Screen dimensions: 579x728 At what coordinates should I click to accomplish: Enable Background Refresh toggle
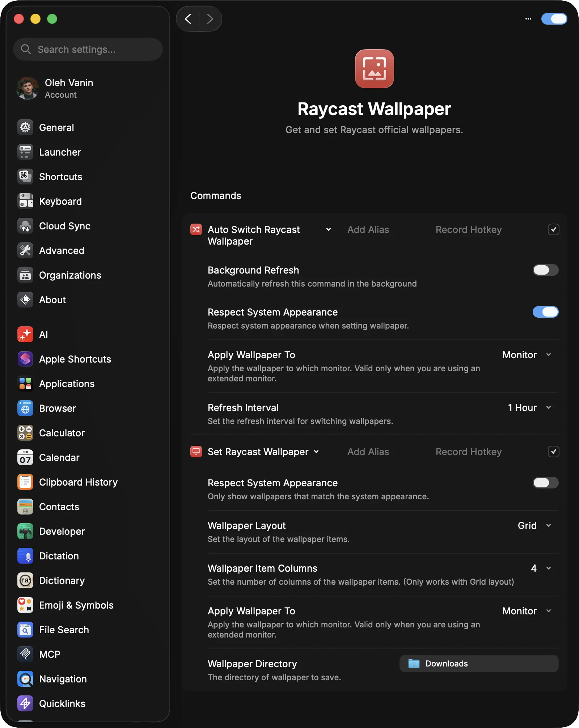click(x=545, y=270)
